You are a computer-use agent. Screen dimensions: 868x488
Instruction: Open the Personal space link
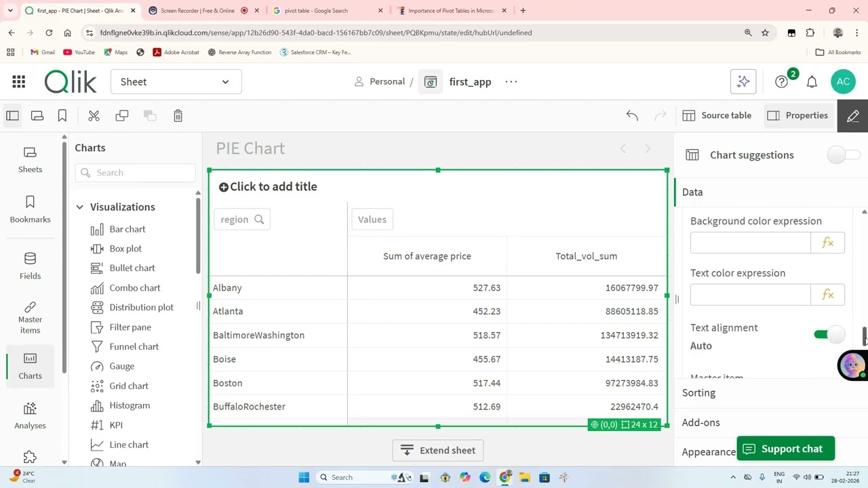click(380, 82)
